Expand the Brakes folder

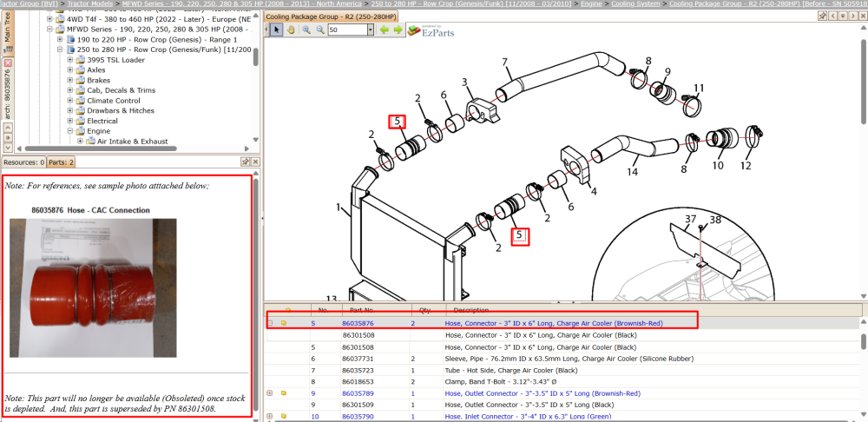70,80
